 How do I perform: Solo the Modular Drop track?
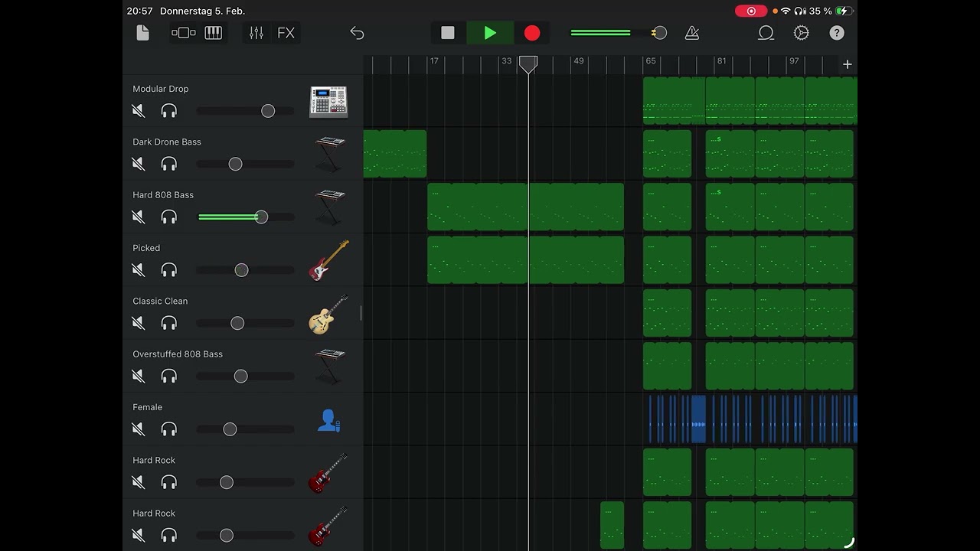tap(169, 111)
